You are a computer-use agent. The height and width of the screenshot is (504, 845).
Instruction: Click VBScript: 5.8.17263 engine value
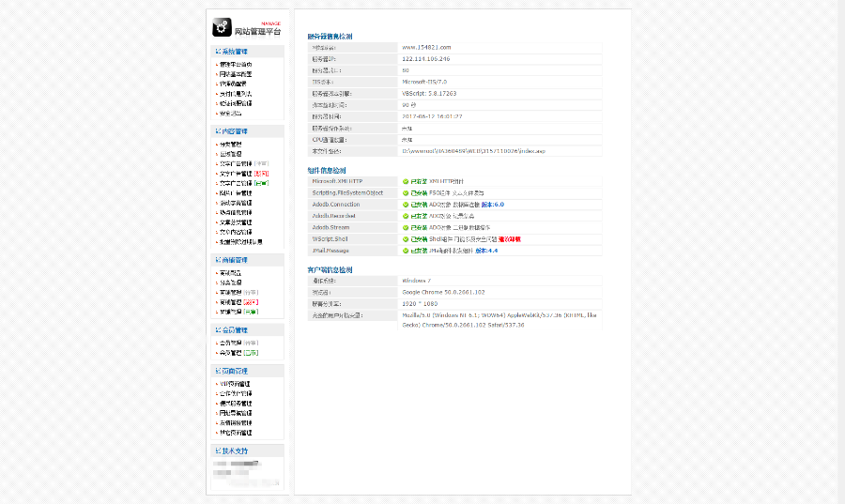[x=429, y=93]
